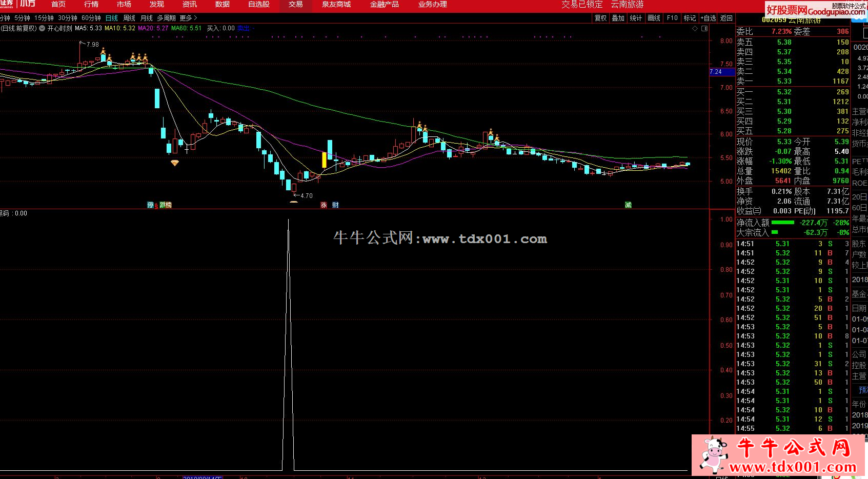Open the 数据 data menu

[x=223, y=4]
